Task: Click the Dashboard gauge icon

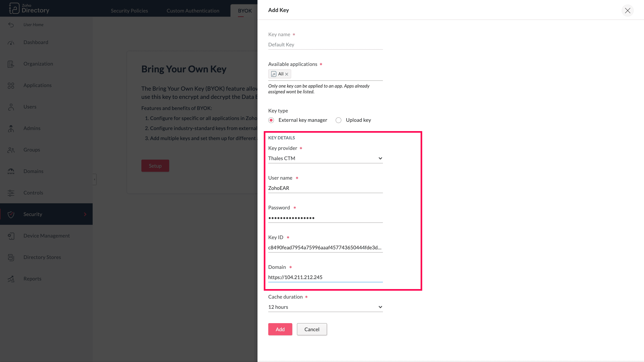Action: click(x=11, y=43)
